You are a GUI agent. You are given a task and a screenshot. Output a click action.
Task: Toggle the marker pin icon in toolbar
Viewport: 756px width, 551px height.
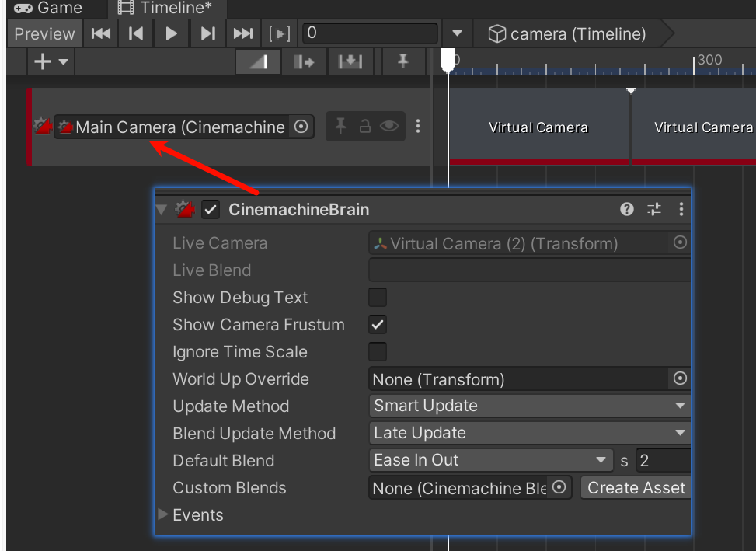(x=402, y=61)
